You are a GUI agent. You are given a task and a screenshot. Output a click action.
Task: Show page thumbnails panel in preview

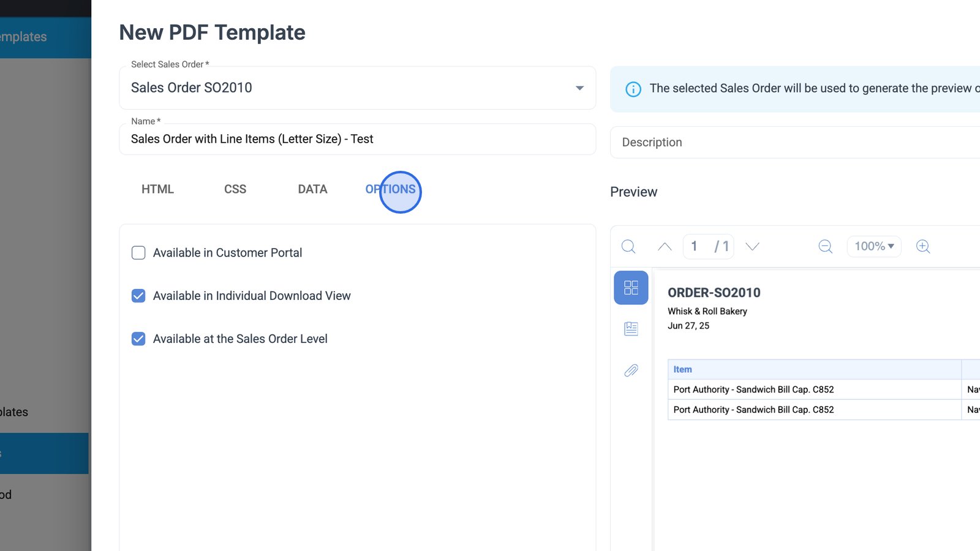coord(631,288)
